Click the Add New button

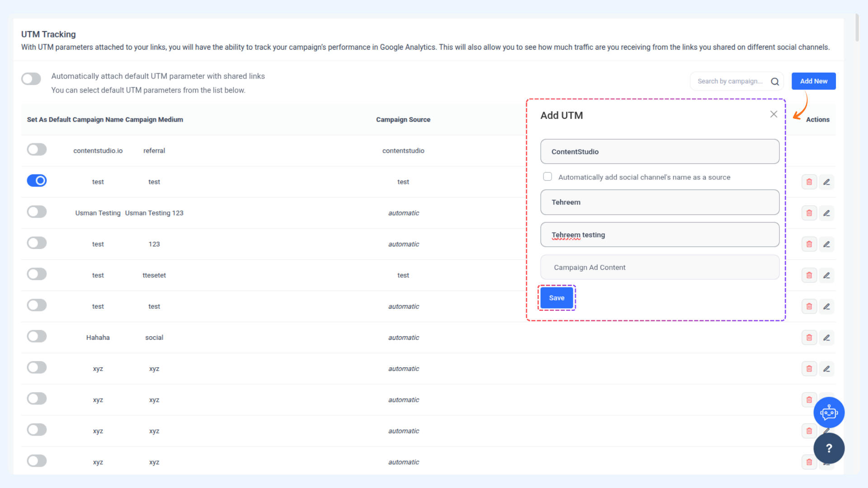813,81
